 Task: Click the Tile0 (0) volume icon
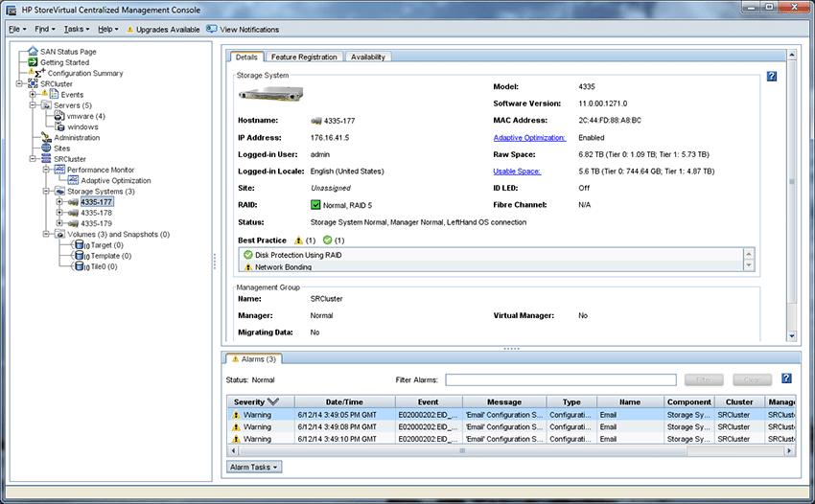pyautogui.click(x=81, y=266)
